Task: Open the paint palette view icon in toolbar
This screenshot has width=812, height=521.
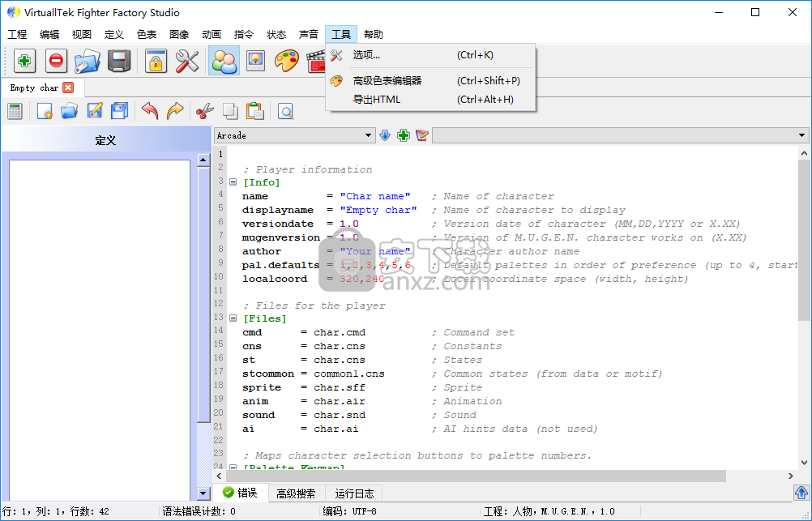Action: point(286,61)
